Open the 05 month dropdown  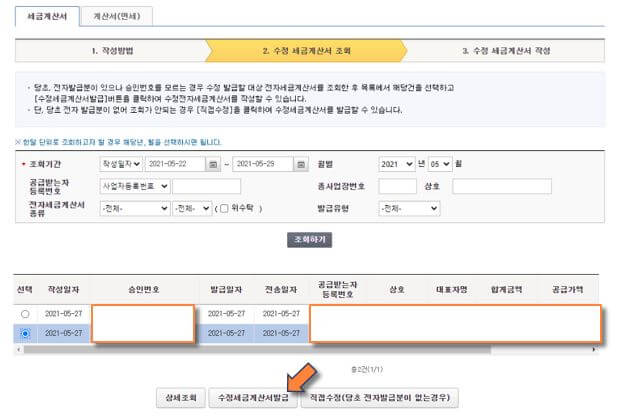(440, 164)
